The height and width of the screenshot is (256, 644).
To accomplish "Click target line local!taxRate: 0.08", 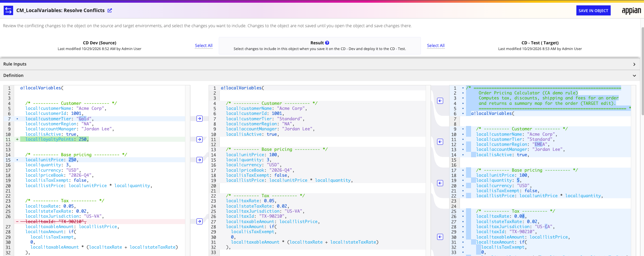I will point(501,216).
